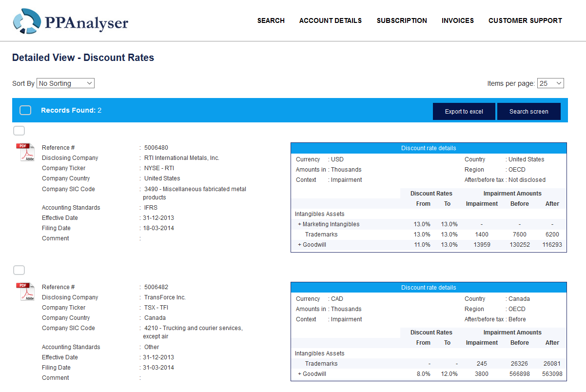The height and width of the screenshot is (392, 586).
Task: Click SIC code 3490 fabricated metal products
Action: tap(195, 193)
